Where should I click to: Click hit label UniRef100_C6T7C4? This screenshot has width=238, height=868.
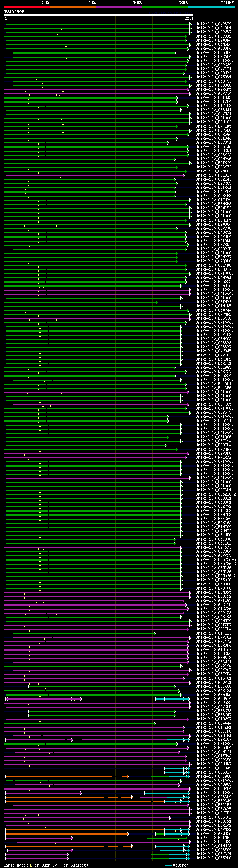pyautogui.click(x=213, y=101)
